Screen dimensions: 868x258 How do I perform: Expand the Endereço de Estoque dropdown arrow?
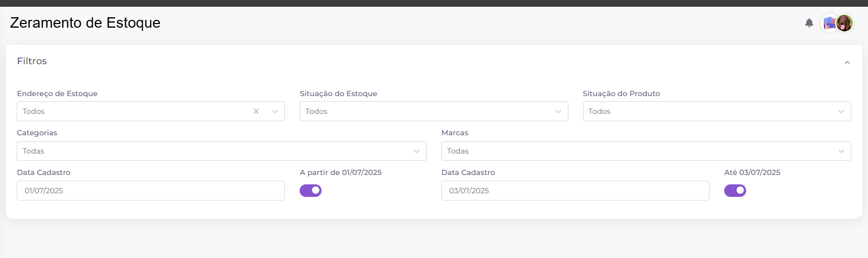point(275,111)
